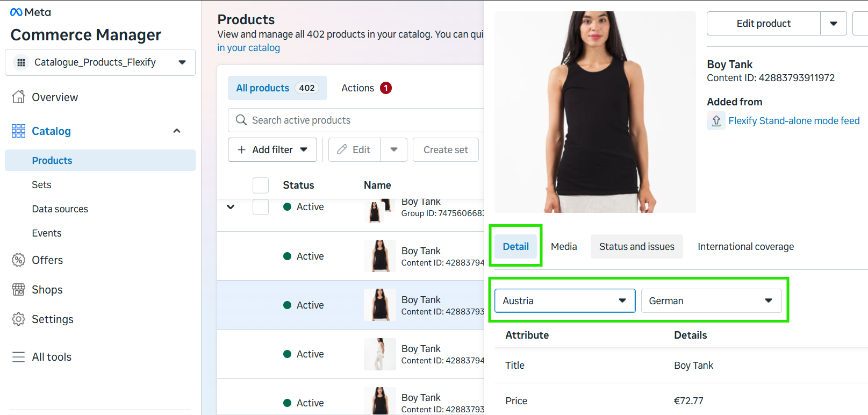Open the Overview home icon

(18, 97)
